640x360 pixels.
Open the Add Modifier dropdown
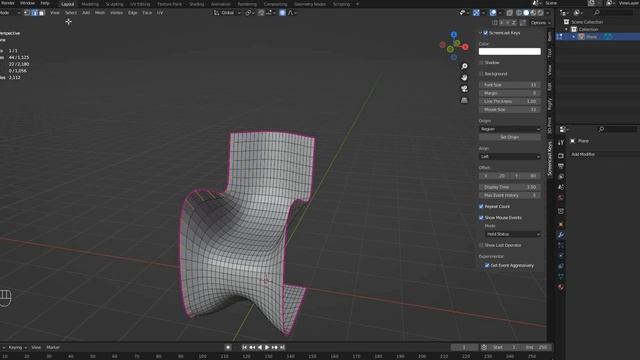tap(604, 154)
